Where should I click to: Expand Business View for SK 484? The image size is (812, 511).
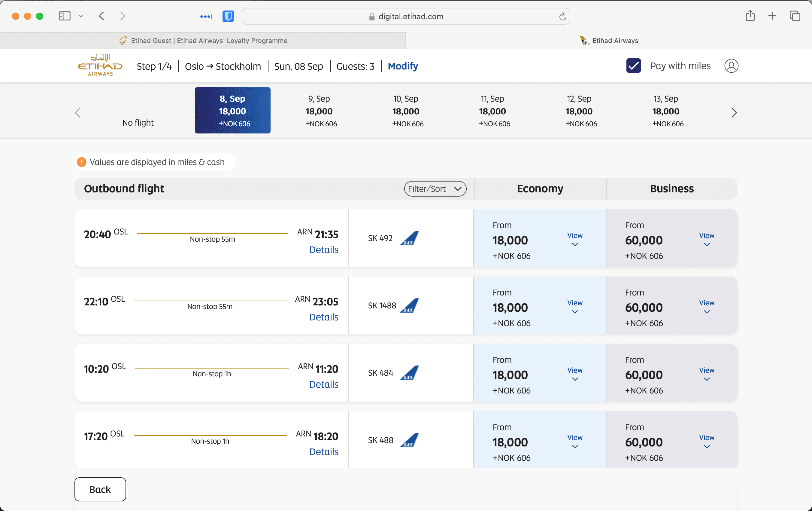pos(707,374)
